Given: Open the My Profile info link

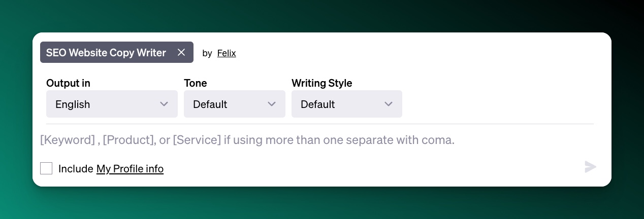Looking at the screenshot, I should pyautogui.click(x=130, y=169).
